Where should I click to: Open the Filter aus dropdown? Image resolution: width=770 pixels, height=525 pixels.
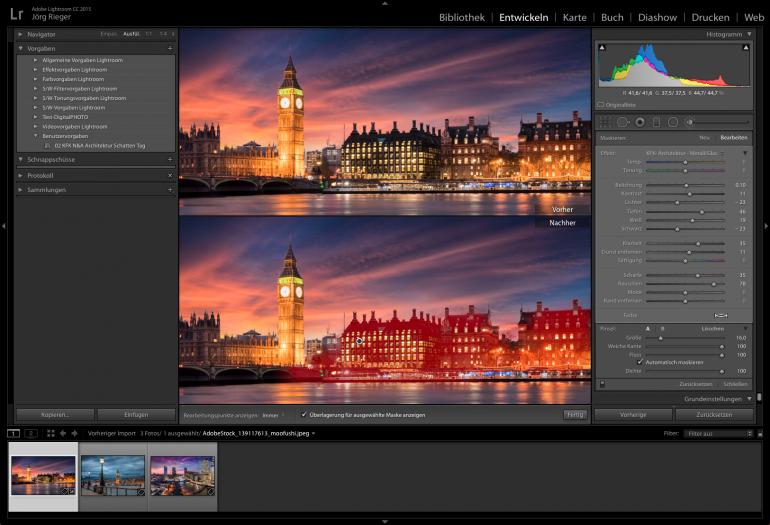pyautogui.click(x=719, y=434)
